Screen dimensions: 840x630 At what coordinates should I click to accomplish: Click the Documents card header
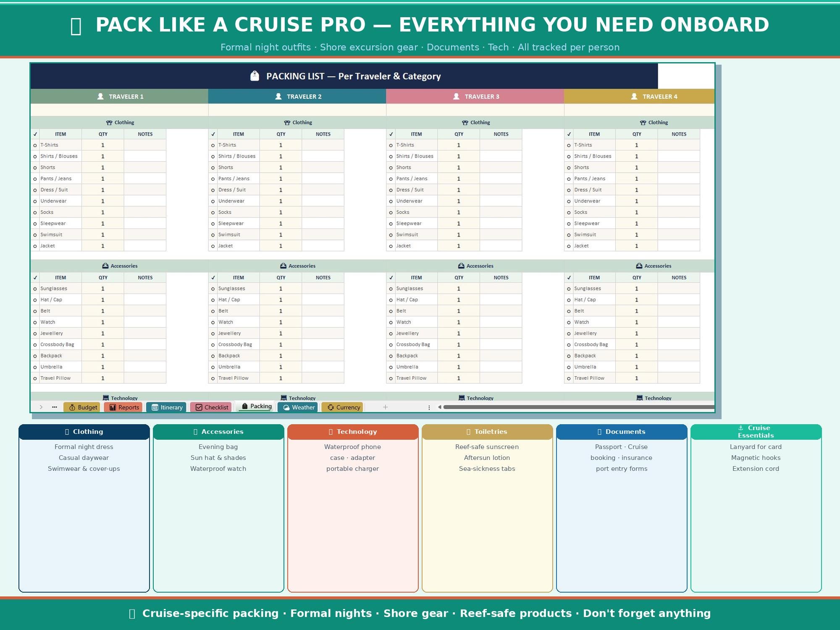click(x=622, y=432)
